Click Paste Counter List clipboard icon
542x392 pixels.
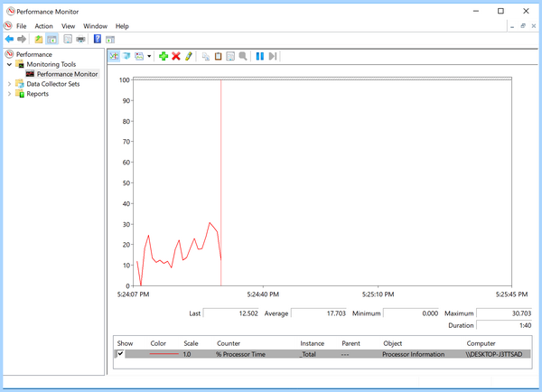(218, 56)
